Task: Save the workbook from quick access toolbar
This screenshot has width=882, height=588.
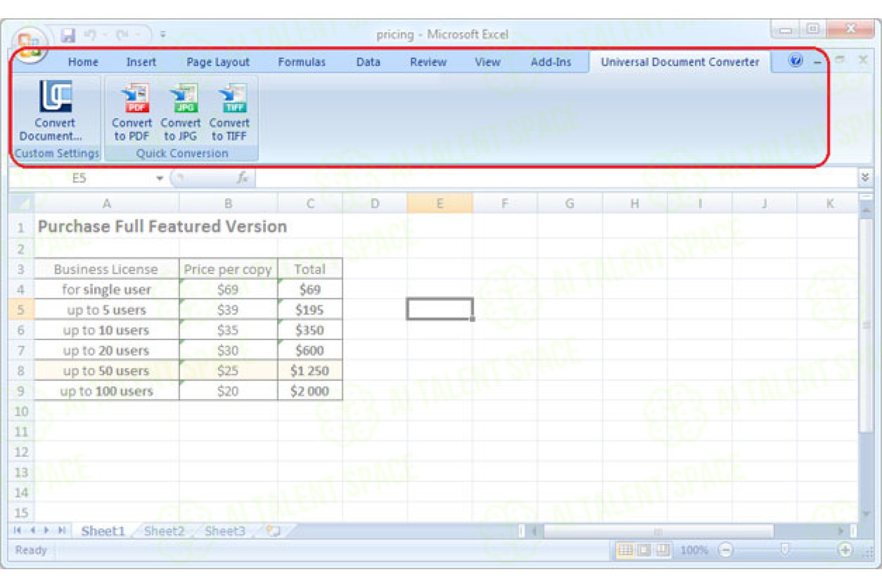Action: coord(68,35)
